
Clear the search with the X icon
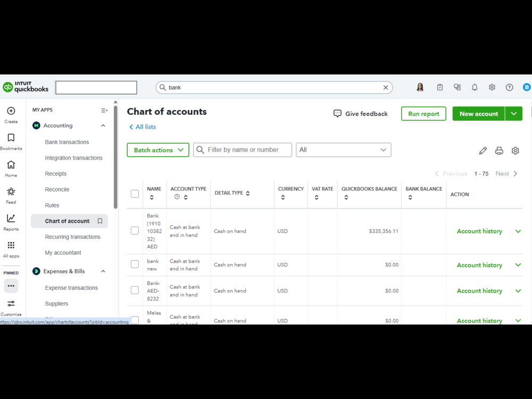[386, 88]
